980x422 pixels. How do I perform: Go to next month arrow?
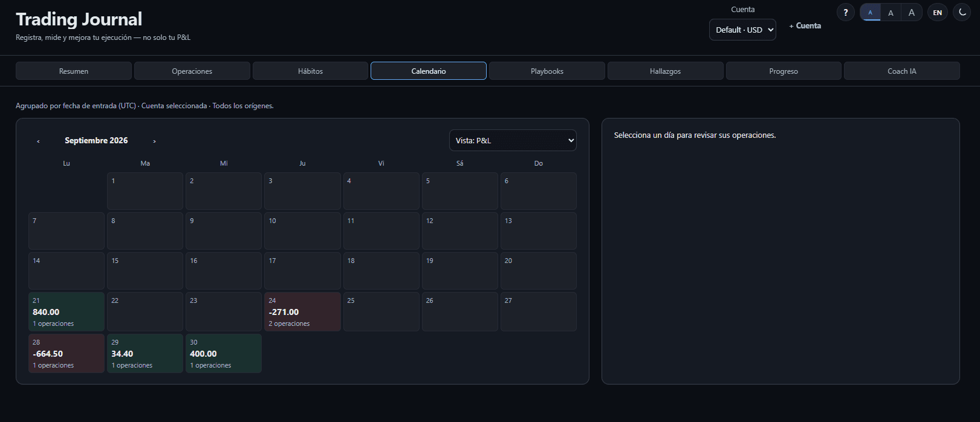pyautogui.click(x=154, y=141)
